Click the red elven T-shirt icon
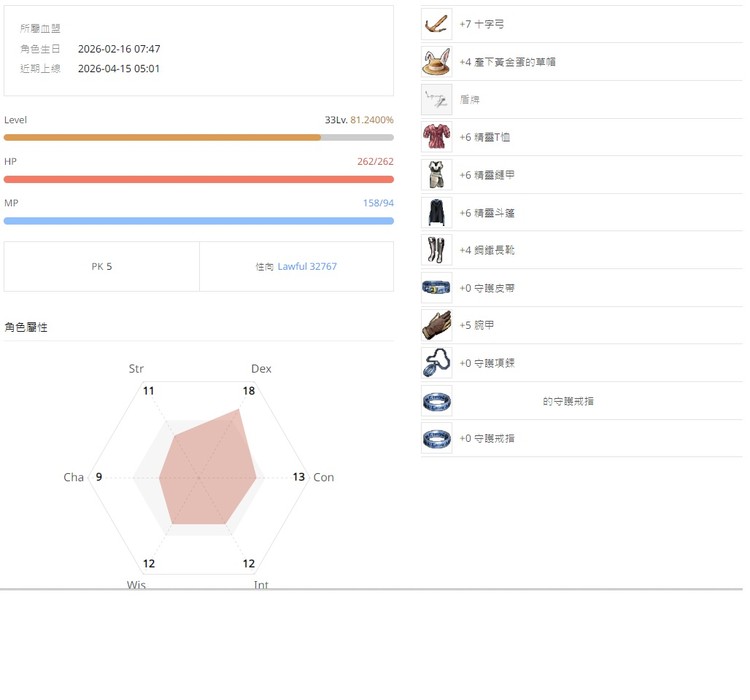Image resolution: width=750 pixels, height=700 pixels. [x=436, y=137]
